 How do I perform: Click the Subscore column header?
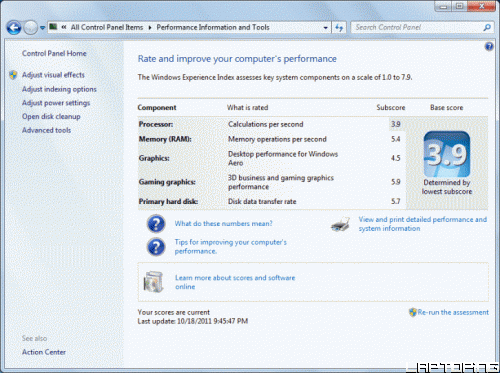391,108
